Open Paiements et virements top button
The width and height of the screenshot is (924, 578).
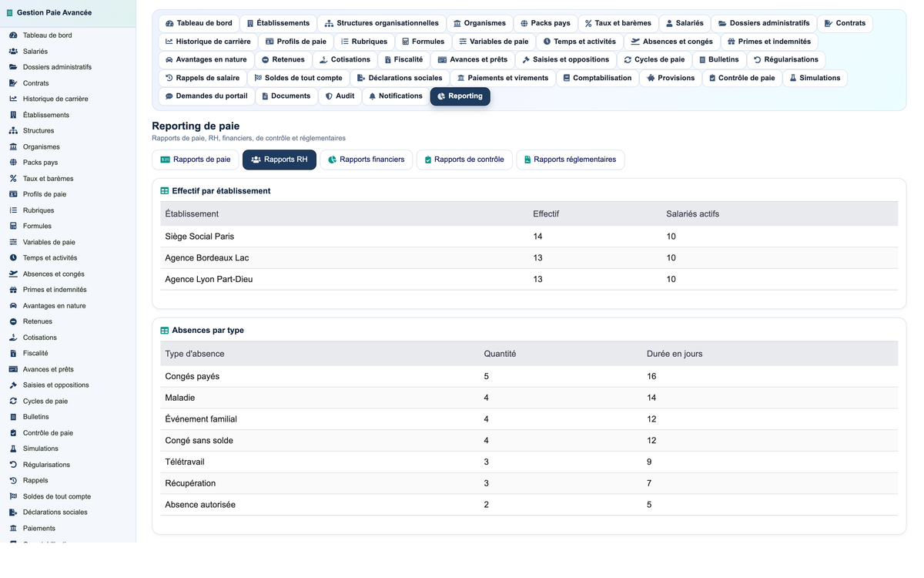coord(503,78)
